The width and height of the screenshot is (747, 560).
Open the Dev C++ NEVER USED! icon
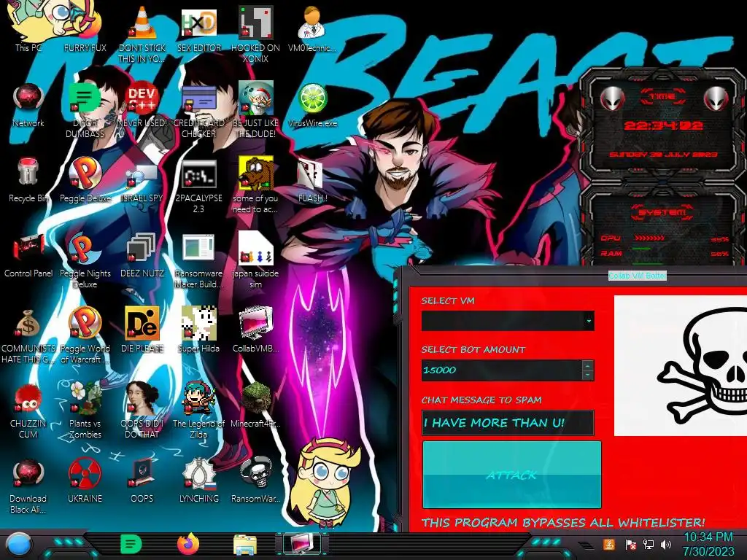(142, 105)
